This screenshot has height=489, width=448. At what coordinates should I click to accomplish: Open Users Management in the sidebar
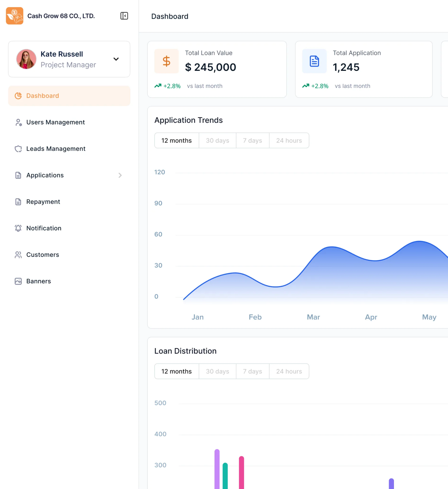[69, 122]
